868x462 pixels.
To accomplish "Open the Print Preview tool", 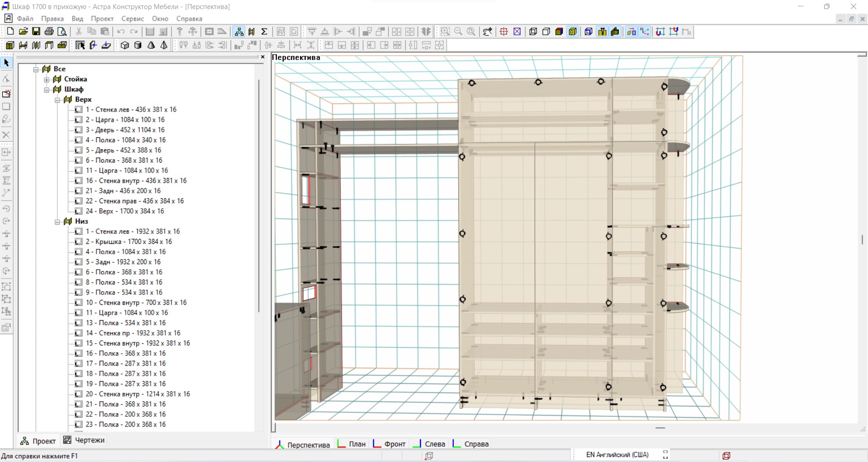I will tap(62, 31).
